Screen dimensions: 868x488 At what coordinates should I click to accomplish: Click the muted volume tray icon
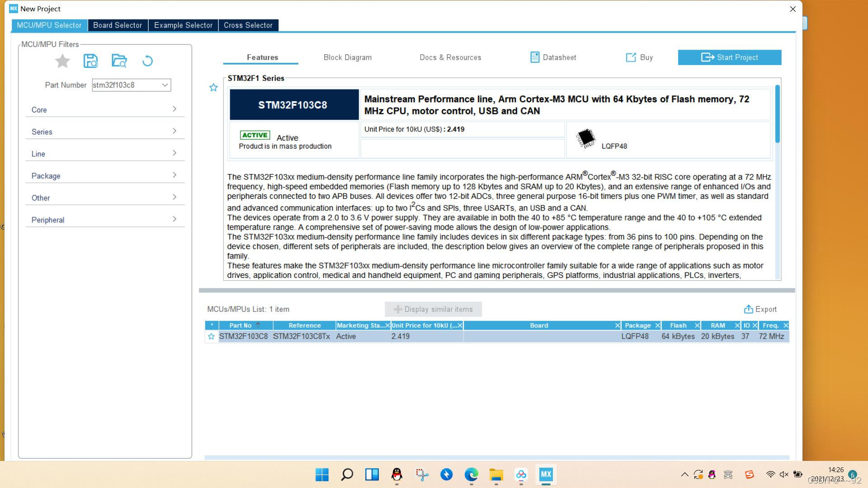[x=784, y=474]
